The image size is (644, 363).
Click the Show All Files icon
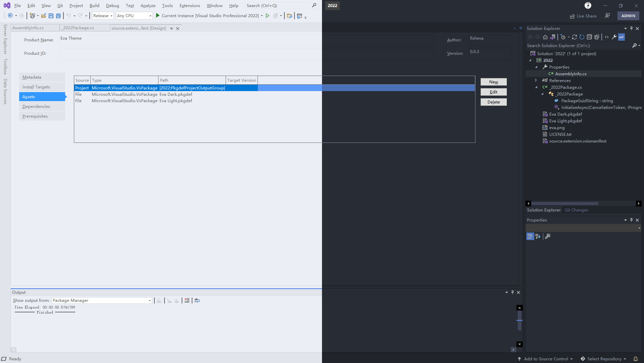[x=597, y=37]
